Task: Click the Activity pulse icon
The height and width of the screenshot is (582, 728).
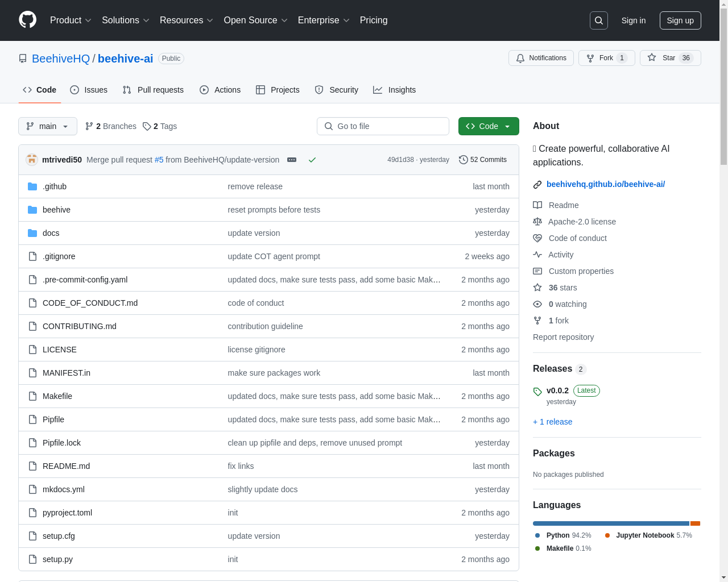Action: (537, 255)
